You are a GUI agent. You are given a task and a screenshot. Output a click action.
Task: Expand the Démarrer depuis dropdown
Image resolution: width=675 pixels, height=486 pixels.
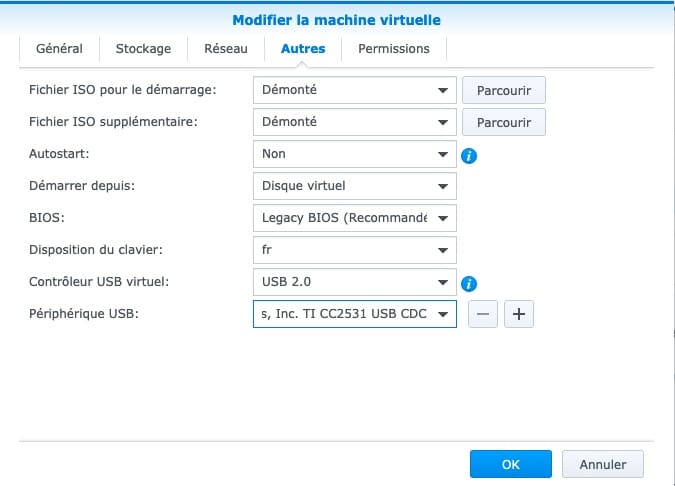[355, 186]
